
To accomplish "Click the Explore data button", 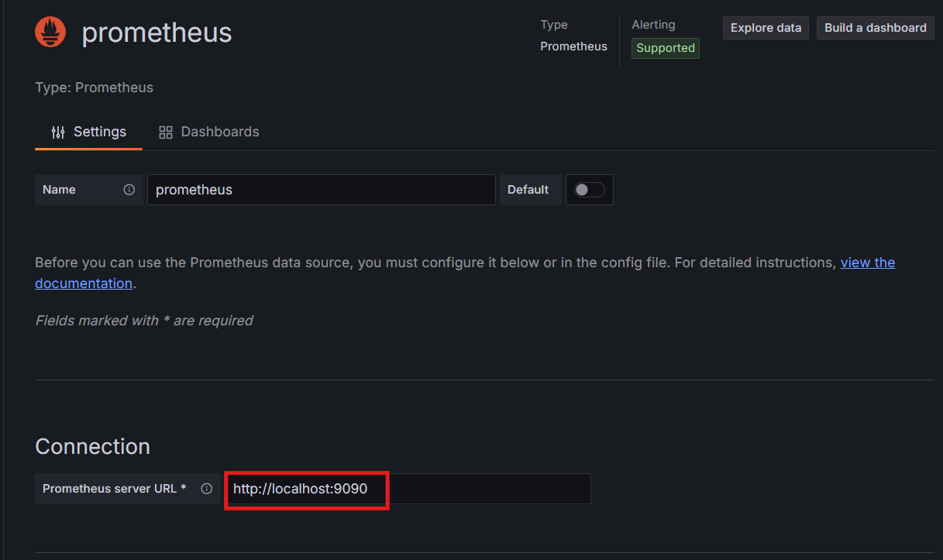I will point(766,28).
